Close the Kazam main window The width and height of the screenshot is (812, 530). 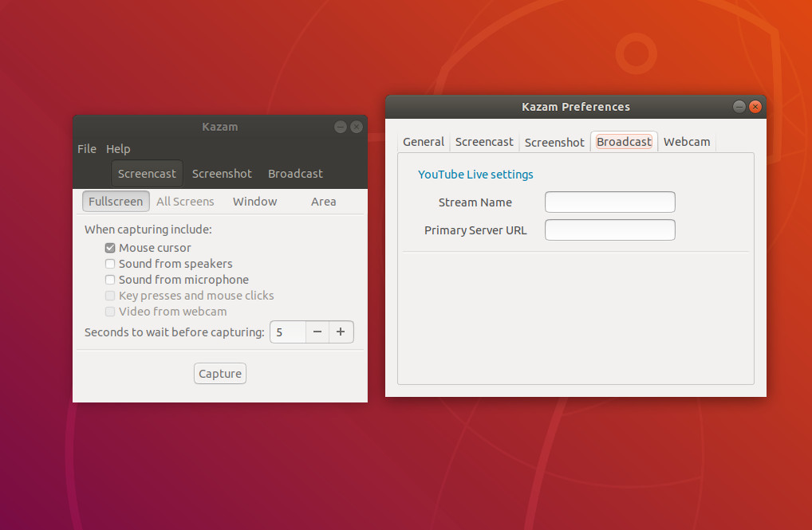[x=357, y=127]
